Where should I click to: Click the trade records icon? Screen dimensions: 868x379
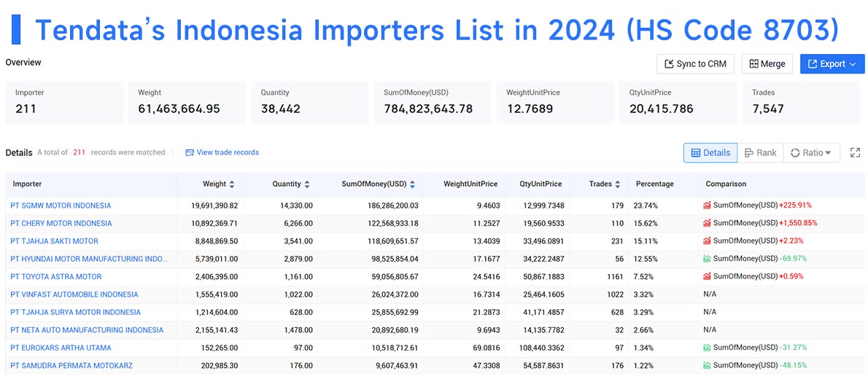190,152
